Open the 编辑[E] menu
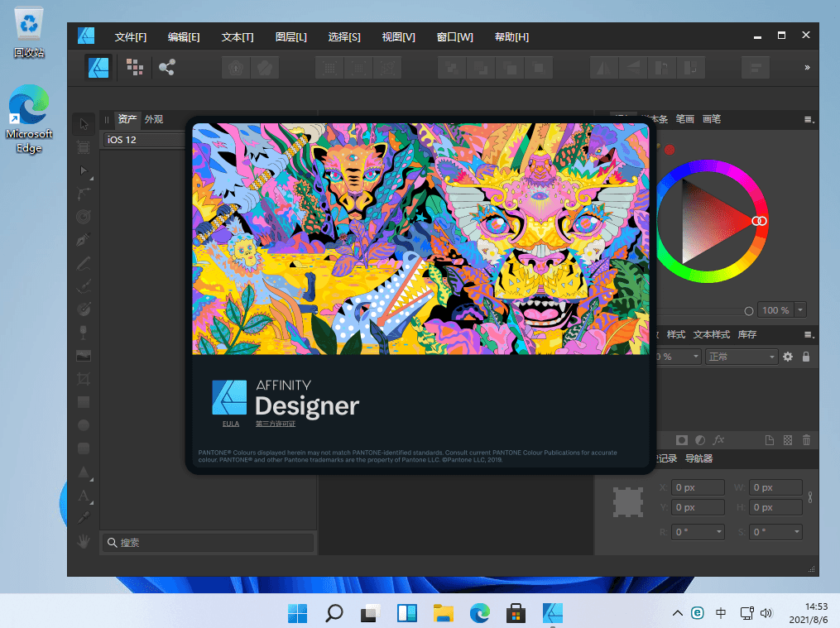This screenshot has height=628, width=840. pos(184,37)
